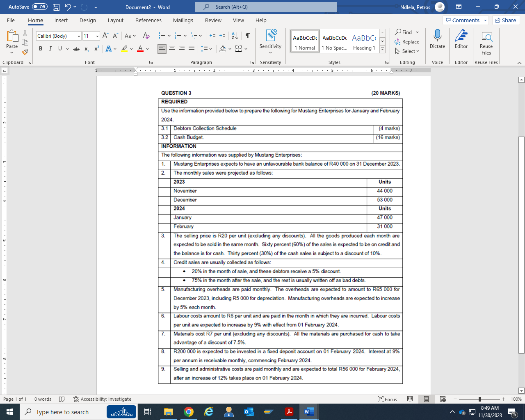Apply superscript formatting
The width and height of the screenshot is (525, 420).
(96, 49)
